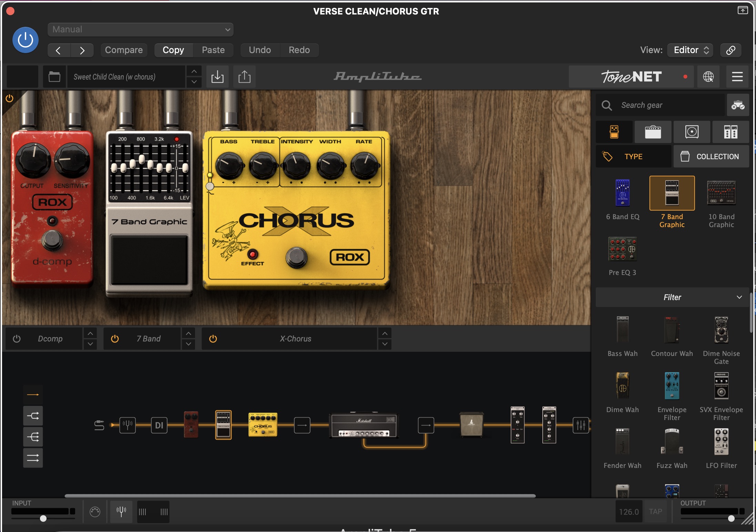
Task: Click up chevron beside the Dcomp slot
Action: pos(90,334)
